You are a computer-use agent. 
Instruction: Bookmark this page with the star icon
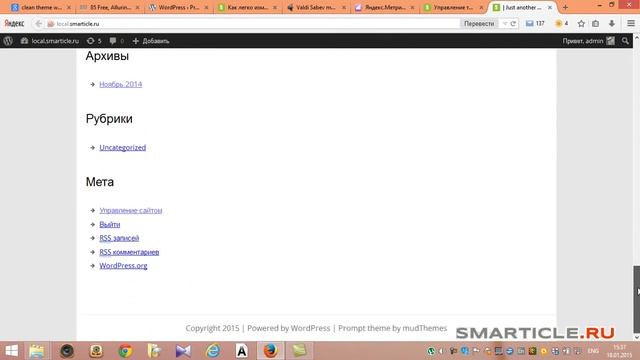(x=581, y=24)
